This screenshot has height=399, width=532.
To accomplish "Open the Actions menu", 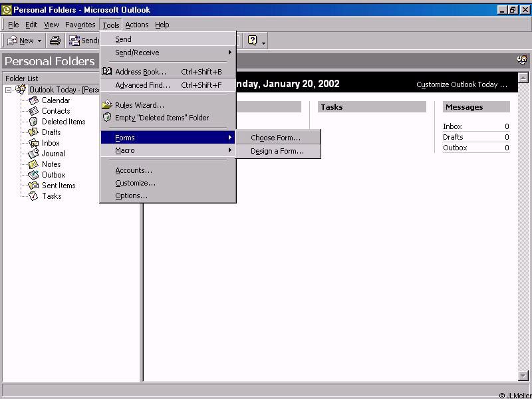I will tap(137, 25).
